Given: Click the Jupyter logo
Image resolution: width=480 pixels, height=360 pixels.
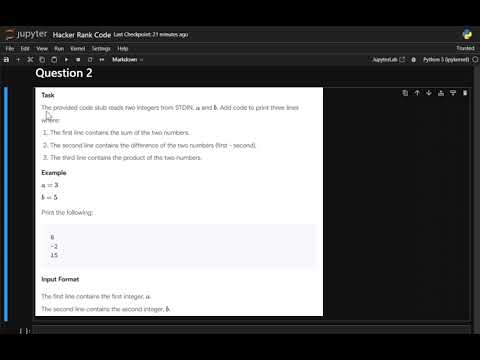Looking at the screenshot, I should tap(26, 34).
